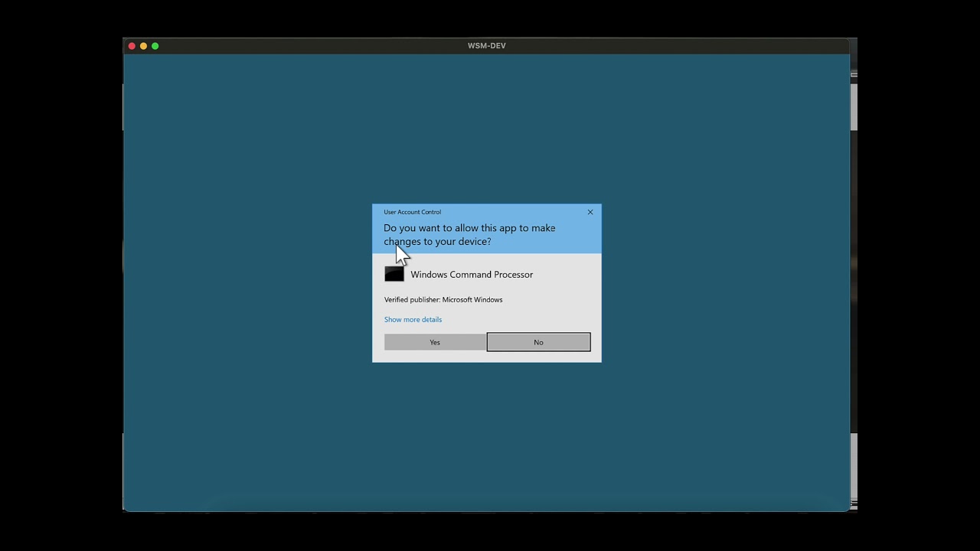Open Show more details link
The height and width of the screenshot is (551, 980).
413,319
